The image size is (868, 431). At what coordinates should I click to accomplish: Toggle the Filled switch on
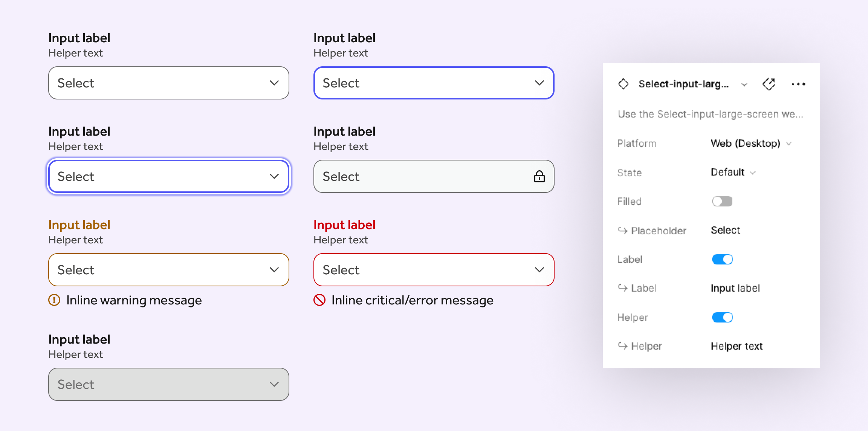click(722, 201)
